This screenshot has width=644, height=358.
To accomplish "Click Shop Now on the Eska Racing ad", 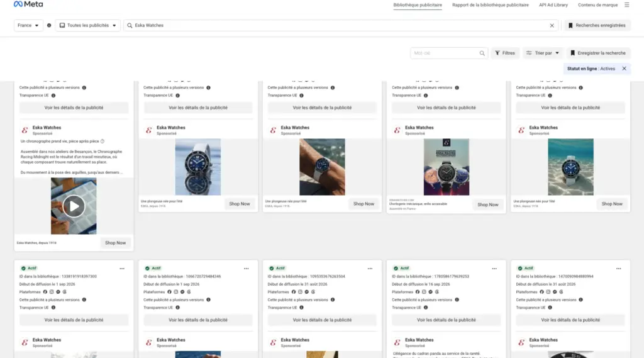I will [487, 204].
